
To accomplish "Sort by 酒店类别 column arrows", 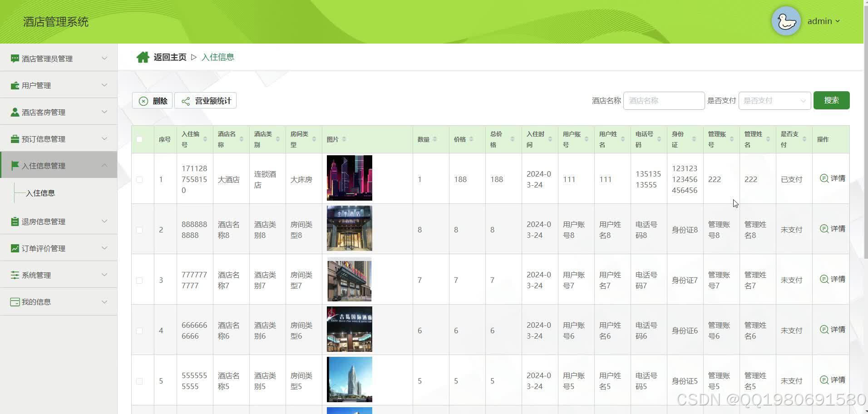I will coord(278,139).
